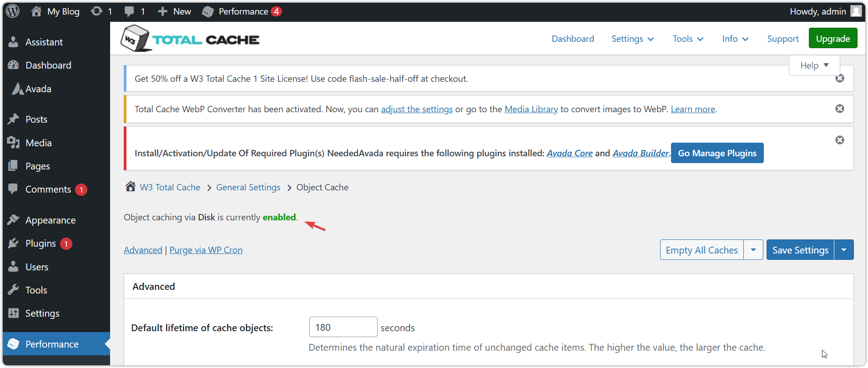
Task: Click Save Settings button
Action: [x=800, y=250]
